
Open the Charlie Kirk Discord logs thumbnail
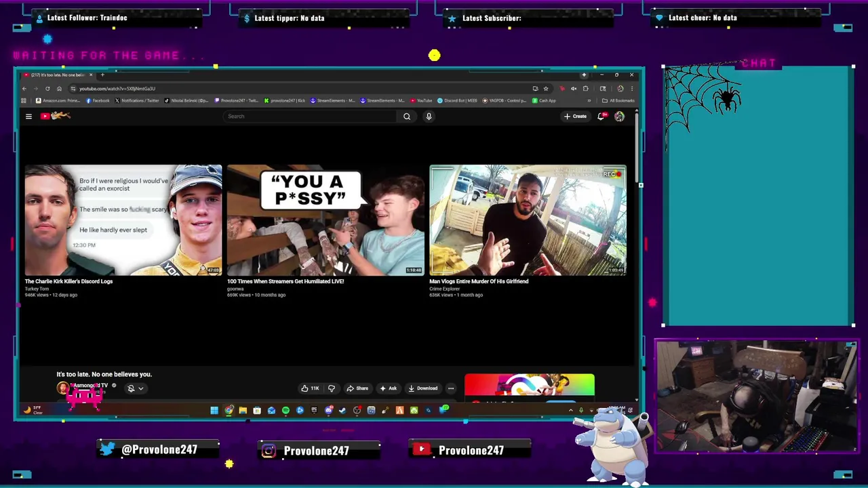point(123,220)
